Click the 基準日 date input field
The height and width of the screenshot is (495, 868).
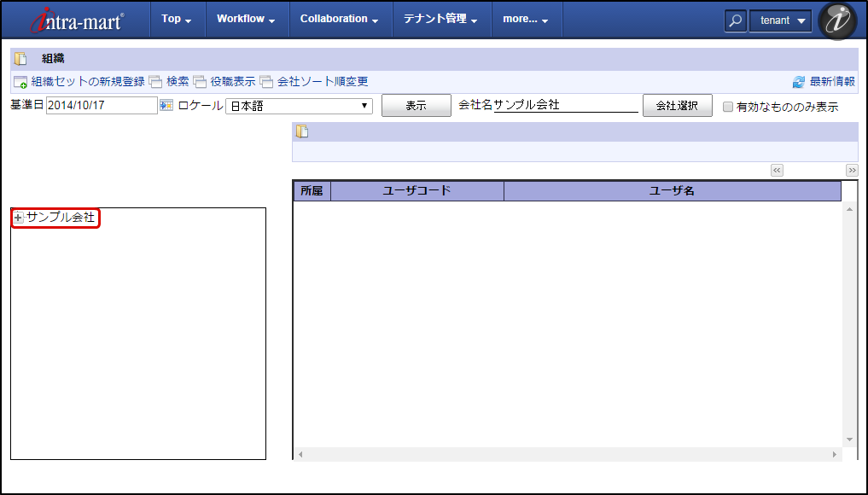pyautogui.click(x=102, y=106)
